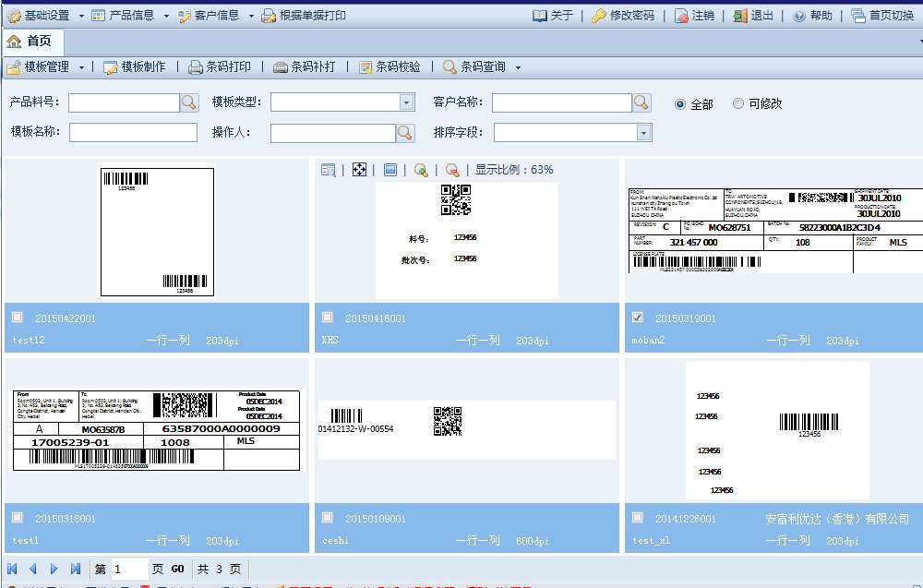
Task: Expand the 基础设置 menu arrow
Action: (x=81, y=16)
